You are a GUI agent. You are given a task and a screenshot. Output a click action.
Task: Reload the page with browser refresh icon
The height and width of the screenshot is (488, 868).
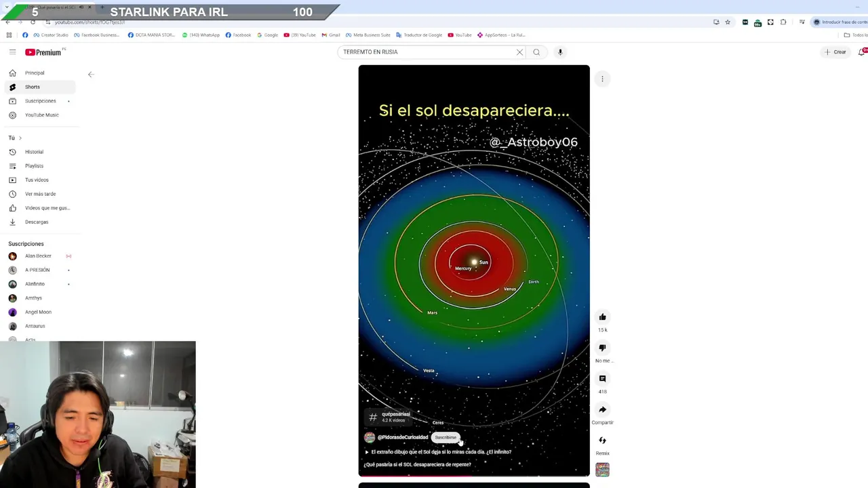click(33, 22)
